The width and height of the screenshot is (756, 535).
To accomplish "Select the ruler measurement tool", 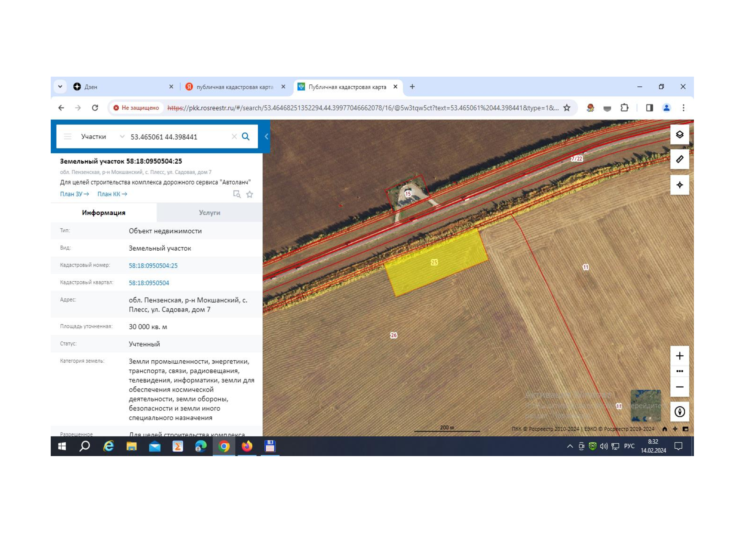I will coord(679,159).
